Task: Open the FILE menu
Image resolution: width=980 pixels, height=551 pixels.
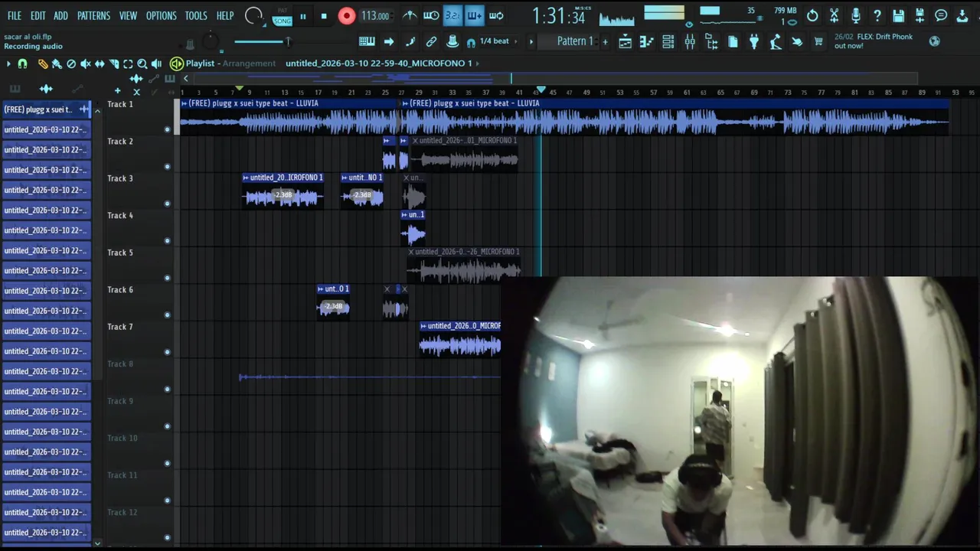Action: point(14,15)
